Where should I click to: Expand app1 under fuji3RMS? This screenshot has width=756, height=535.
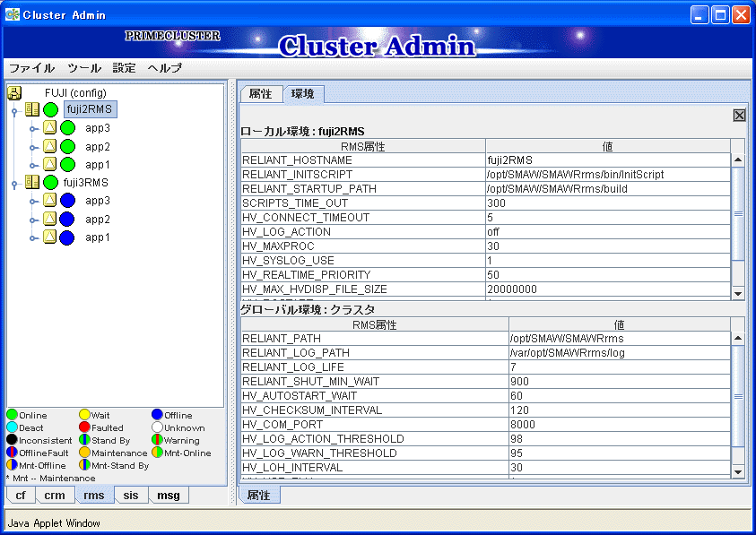(x=33, y=238)
